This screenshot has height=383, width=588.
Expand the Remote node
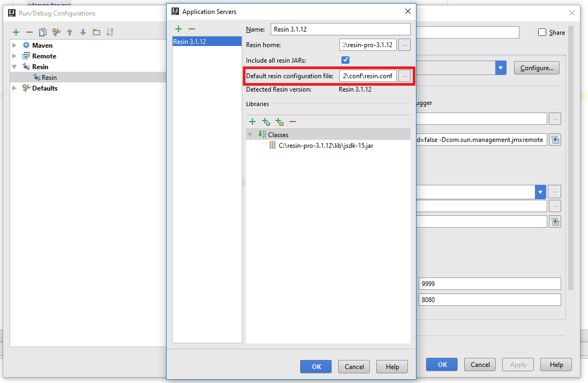(x=14, y=56)
